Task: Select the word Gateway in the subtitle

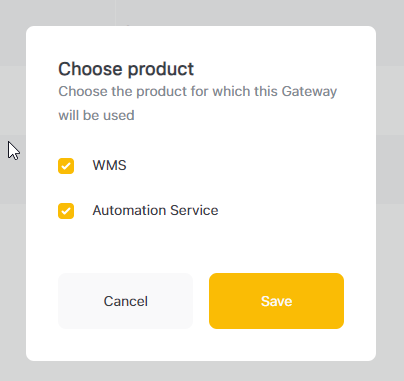Action: [x=309, y=92]
